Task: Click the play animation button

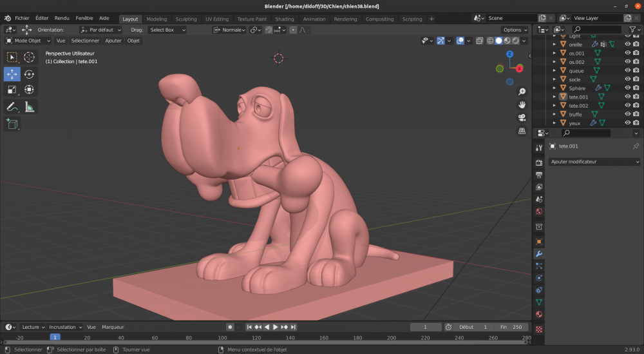Action: [x=276, y=328]
